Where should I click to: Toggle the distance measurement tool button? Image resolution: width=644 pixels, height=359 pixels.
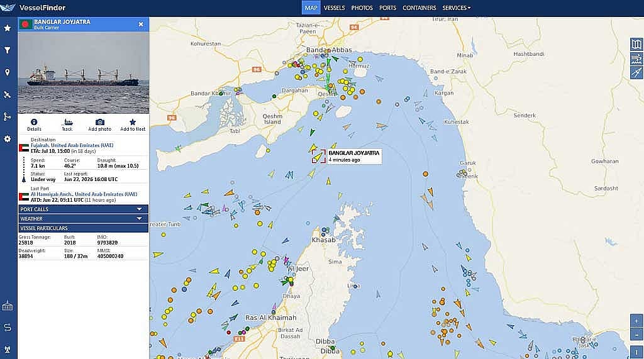(x=636, y=72)
